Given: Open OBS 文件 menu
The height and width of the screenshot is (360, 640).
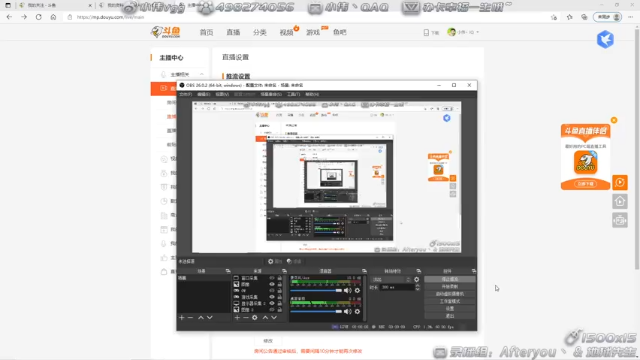Looking at the screenshot, I should coord(185,94).
